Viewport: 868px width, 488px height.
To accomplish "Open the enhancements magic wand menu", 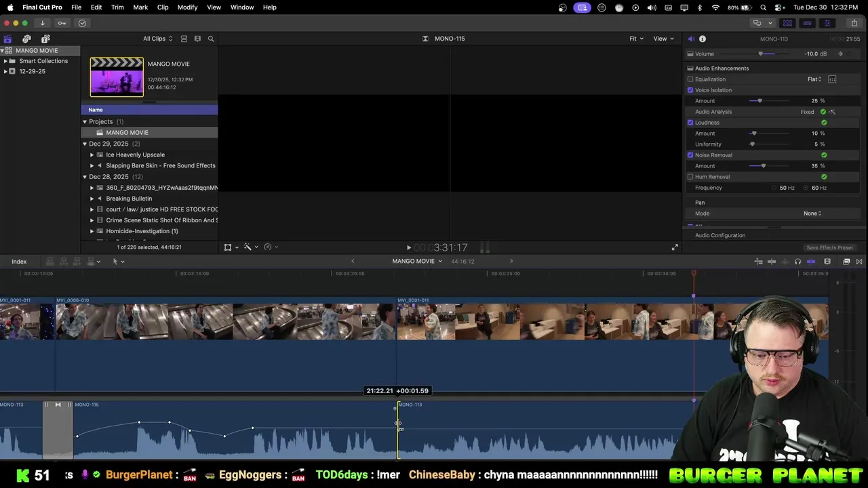I will [x=248, y=247].
